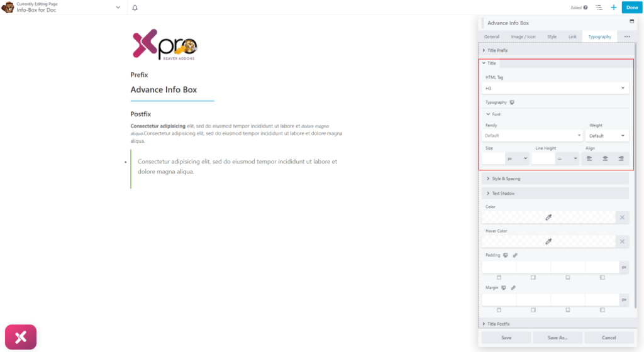Click the Prefix text on the page

point(139,75)
